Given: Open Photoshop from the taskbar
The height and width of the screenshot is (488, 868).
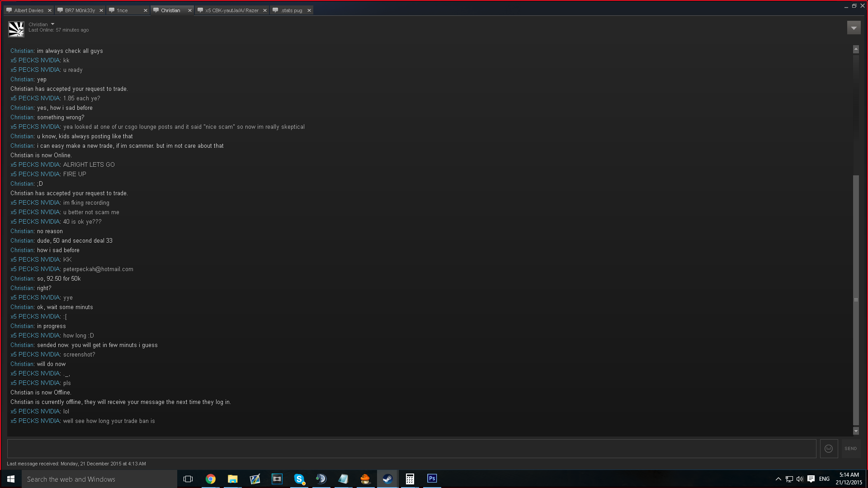Looking at the screenshot, I should 432,479.
